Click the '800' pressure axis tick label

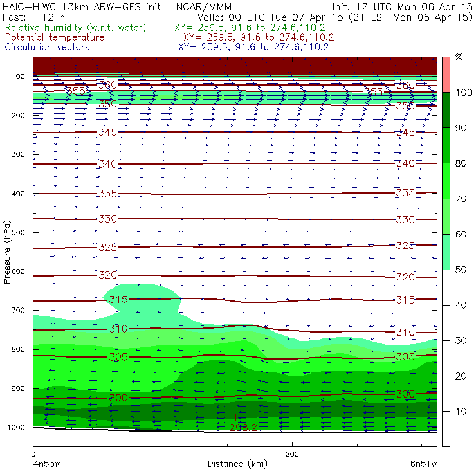pyautogui.click(x=18, y=349)
